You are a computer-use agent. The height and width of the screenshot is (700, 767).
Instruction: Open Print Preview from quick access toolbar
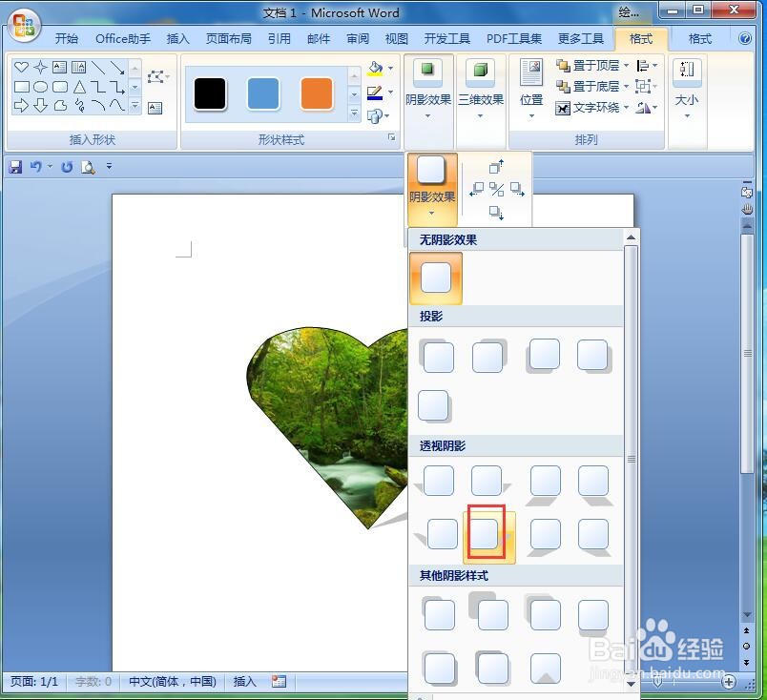click(x=88, y=167)
